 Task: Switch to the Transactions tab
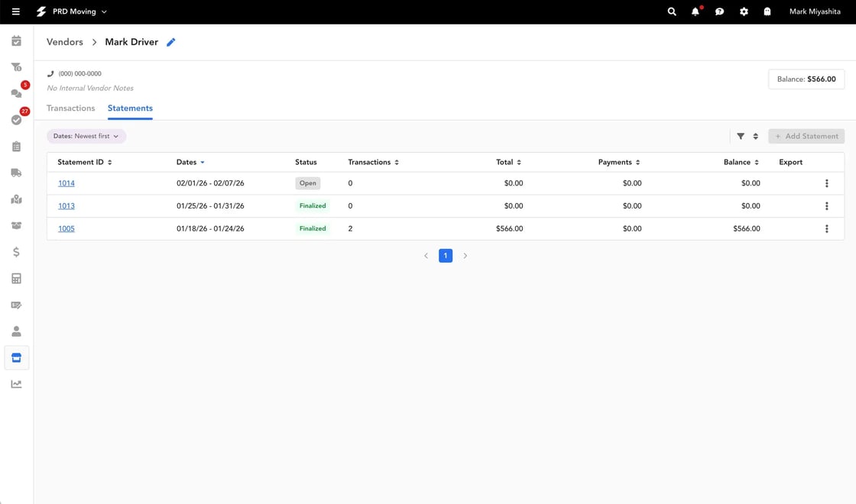click(71, 108)
